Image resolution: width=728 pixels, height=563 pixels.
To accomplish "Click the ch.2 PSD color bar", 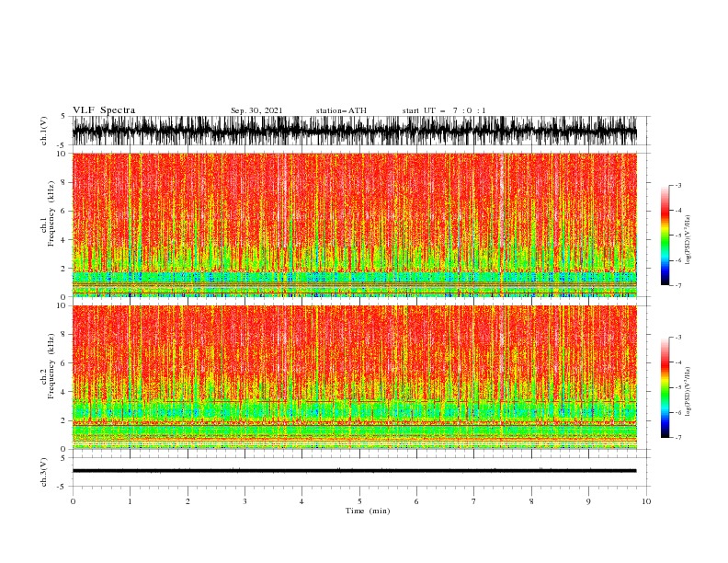I will [x=665, y=387].
